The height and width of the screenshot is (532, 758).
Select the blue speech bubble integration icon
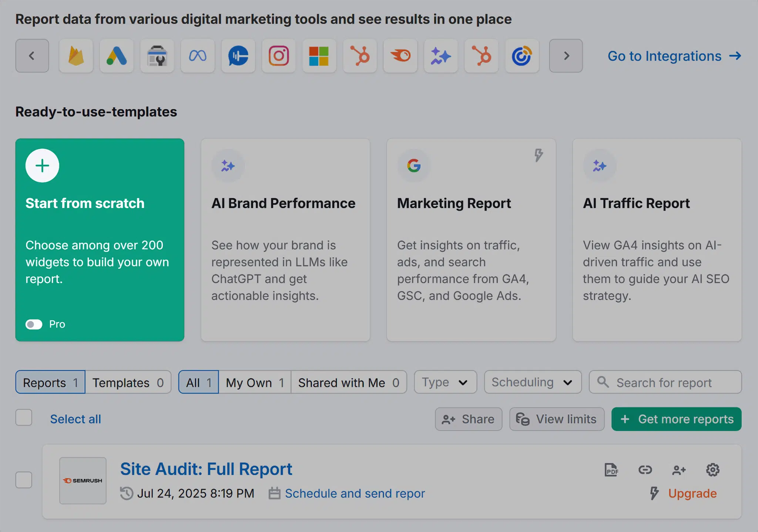click(x=238, y=56)
